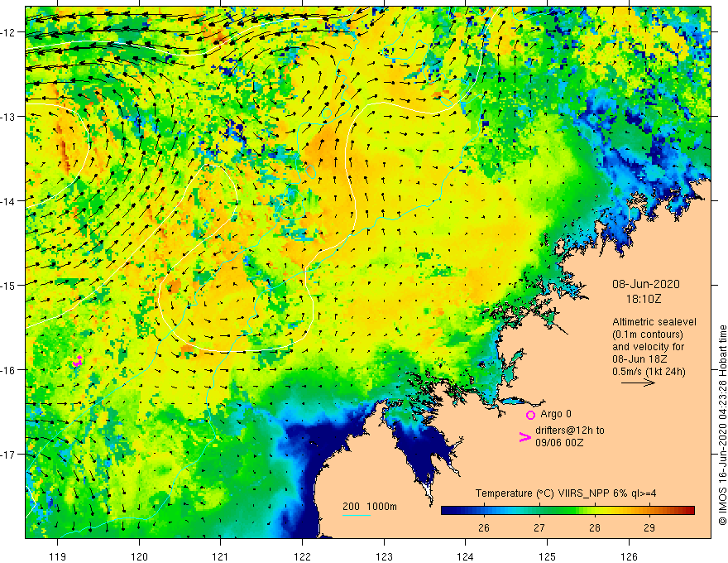This screenshot has height=563, width=728.
Task: Click longitude axis label 125
Action: coord(547,556)
